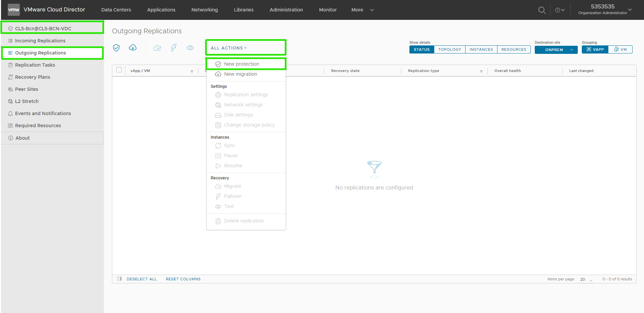Click the L2 Stretch icon
Viewport: 644px width, 313px height.
coord(10,101)
